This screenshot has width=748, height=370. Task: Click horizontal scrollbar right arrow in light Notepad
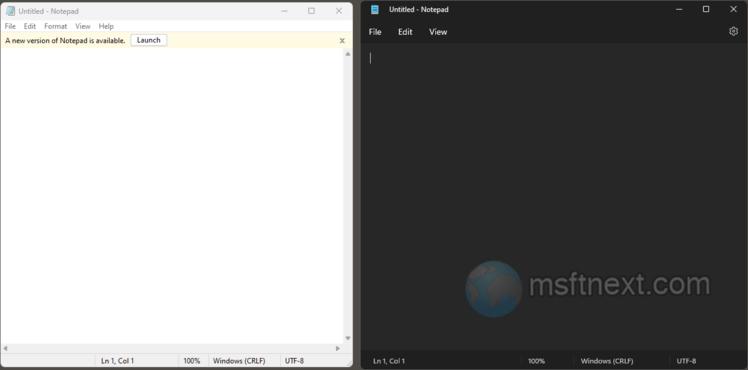(x=338, y=349)
